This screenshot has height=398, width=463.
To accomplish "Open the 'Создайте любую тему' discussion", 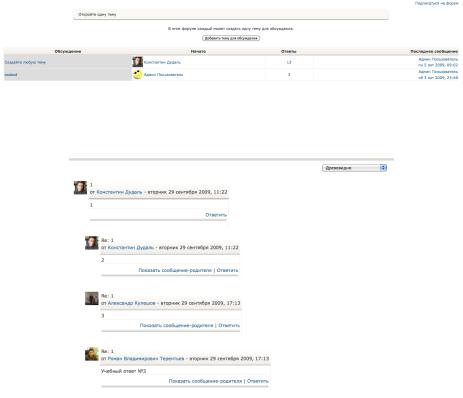I will tap(25, 62).
